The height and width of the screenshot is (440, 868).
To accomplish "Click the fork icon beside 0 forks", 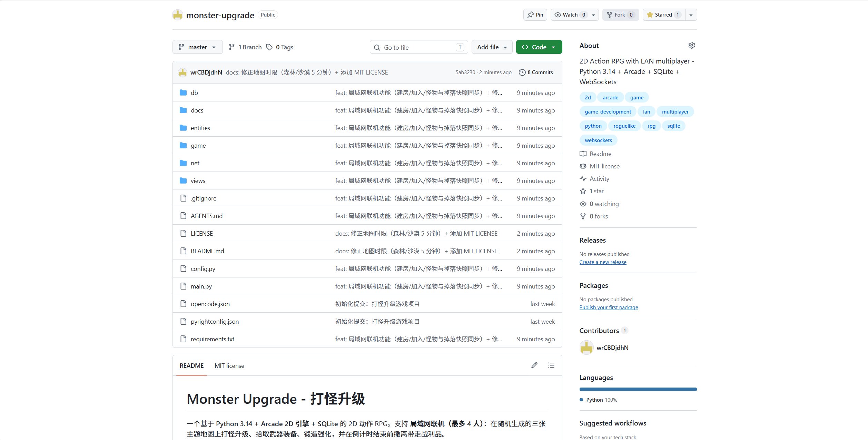I will (583, 216).
